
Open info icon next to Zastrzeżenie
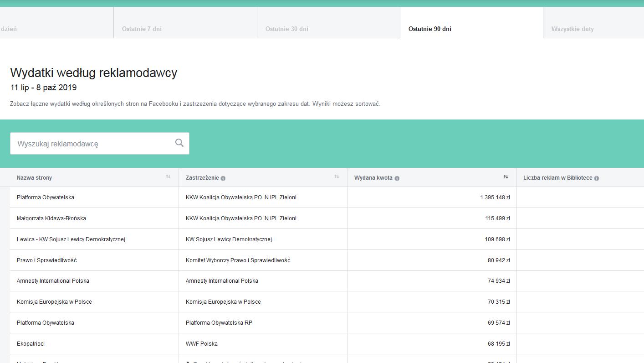(223, 178)
